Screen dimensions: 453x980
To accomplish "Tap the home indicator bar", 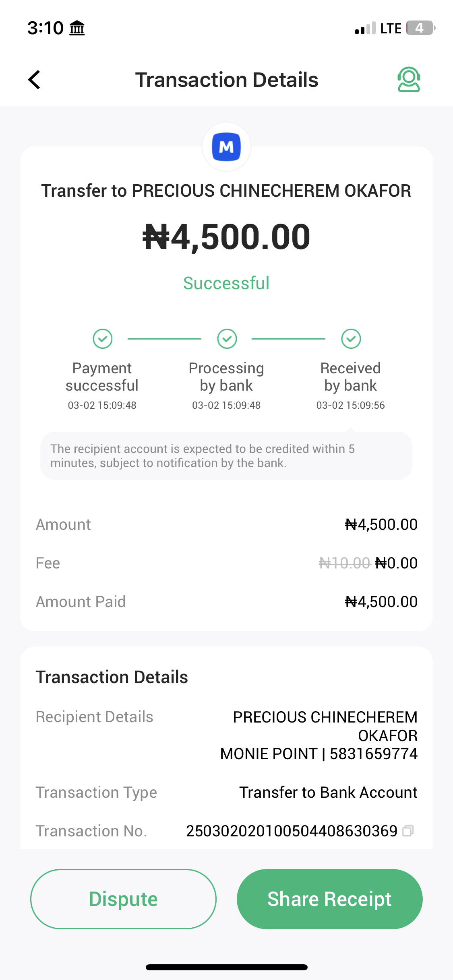I will click(x=226, y=967).
